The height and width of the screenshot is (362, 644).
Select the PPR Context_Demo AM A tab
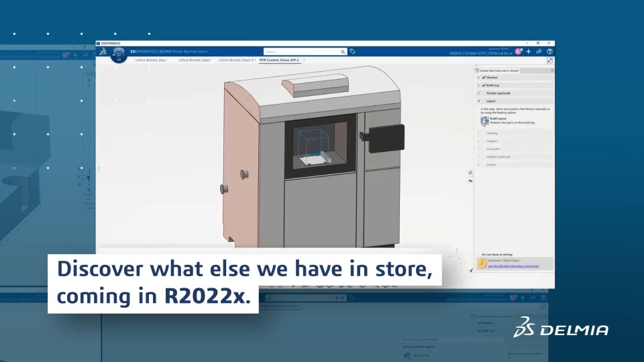click(x=279, y=60)
